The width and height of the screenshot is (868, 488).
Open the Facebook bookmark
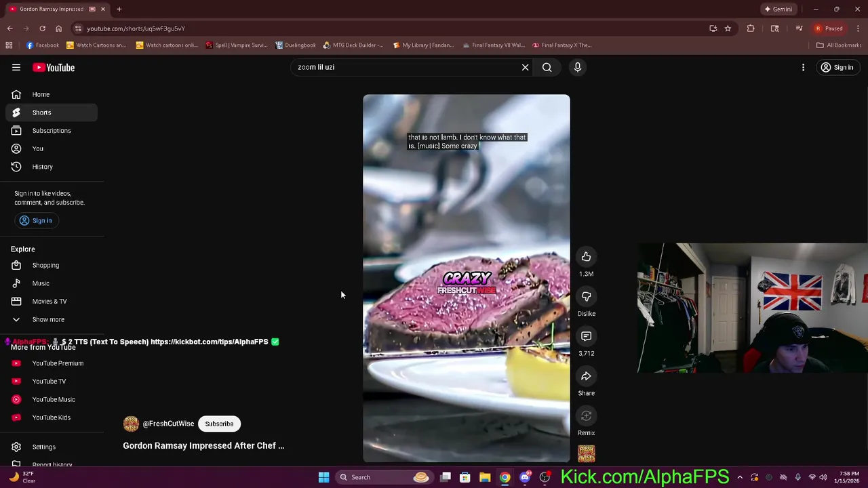click(x=43, y=45)
